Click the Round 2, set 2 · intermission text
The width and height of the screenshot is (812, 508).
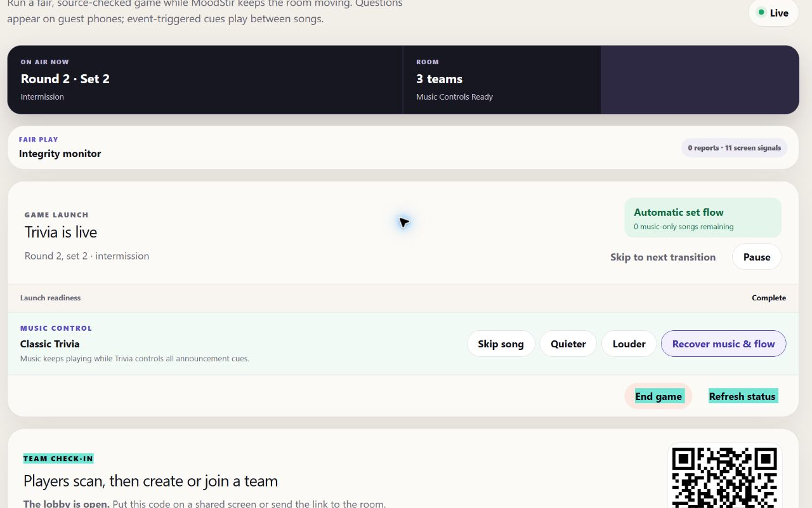(x=87, y=256)
